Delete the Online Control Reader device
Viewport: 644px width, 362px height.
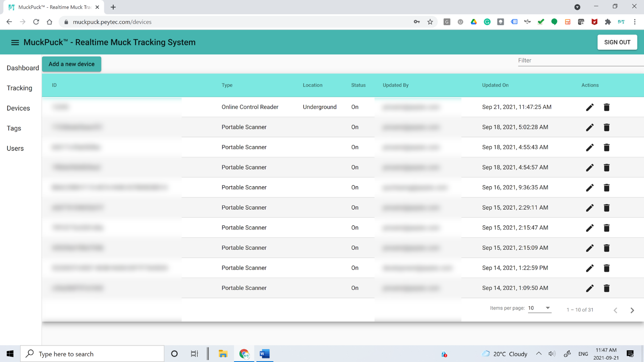tap(607, 107)
